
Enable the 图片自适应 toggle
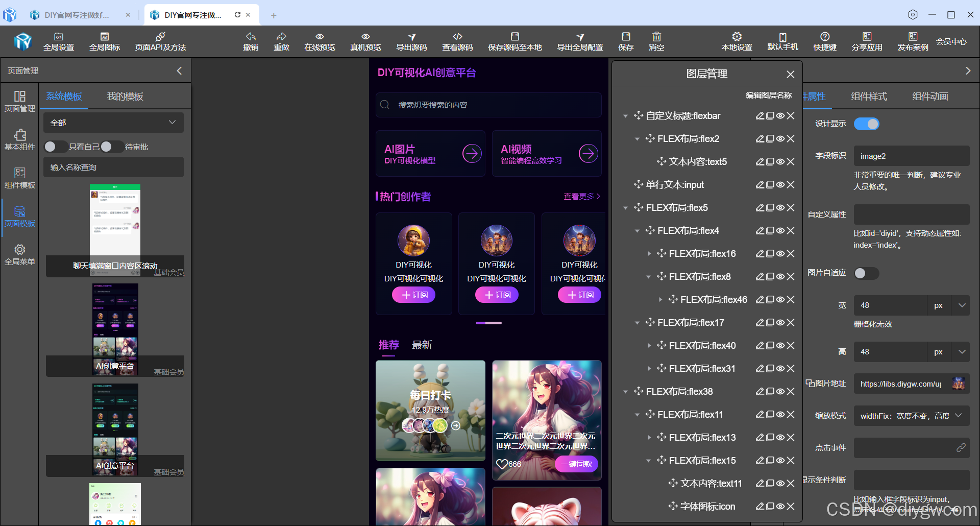866,273
